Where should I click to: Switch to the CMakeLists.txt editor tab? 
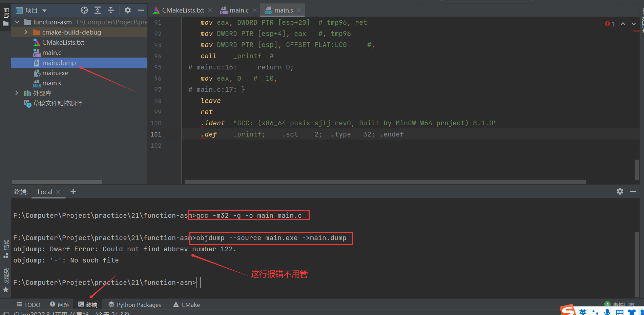183,10
